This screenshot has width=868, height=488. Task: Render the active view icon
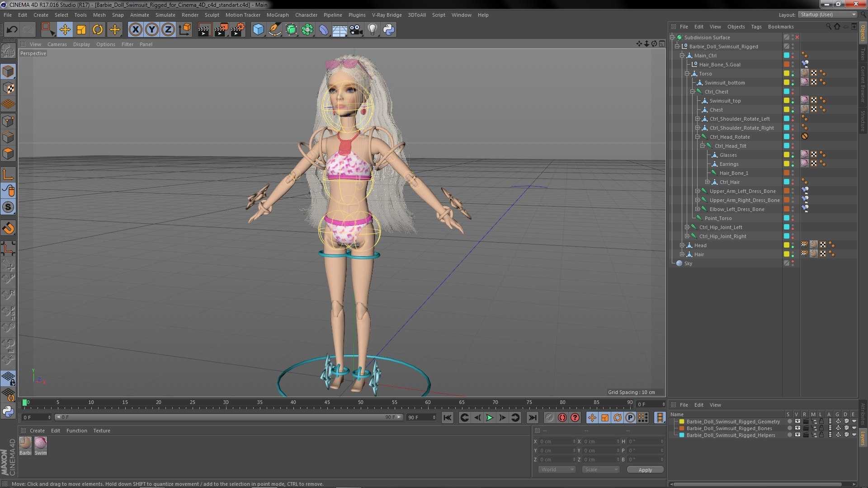pos(204,30)
